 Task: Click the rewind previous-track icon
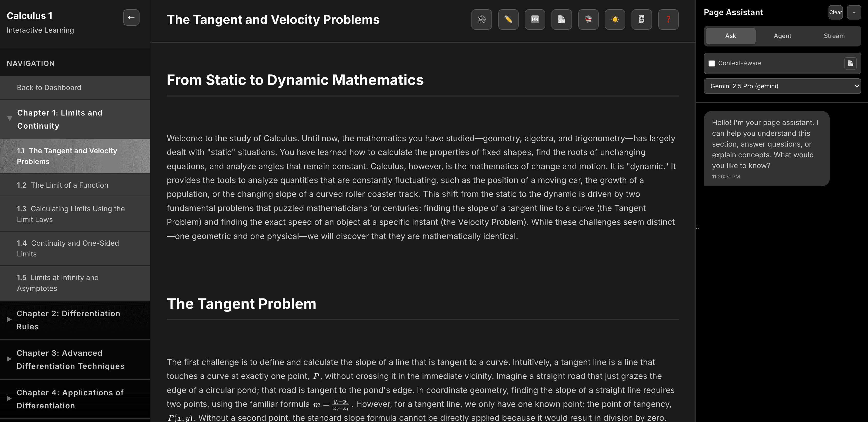(535, 20)
